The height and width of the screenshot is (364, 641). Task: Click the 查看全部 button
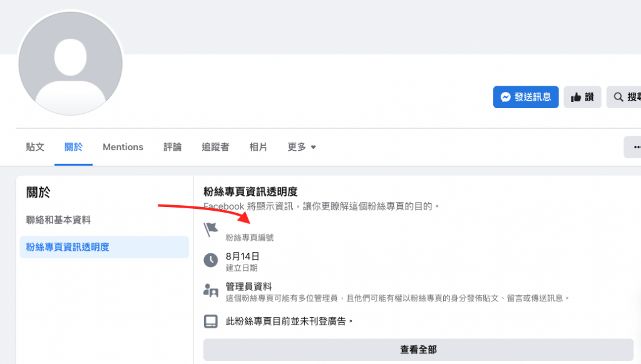pyautogui.click(x=418, y=350)
